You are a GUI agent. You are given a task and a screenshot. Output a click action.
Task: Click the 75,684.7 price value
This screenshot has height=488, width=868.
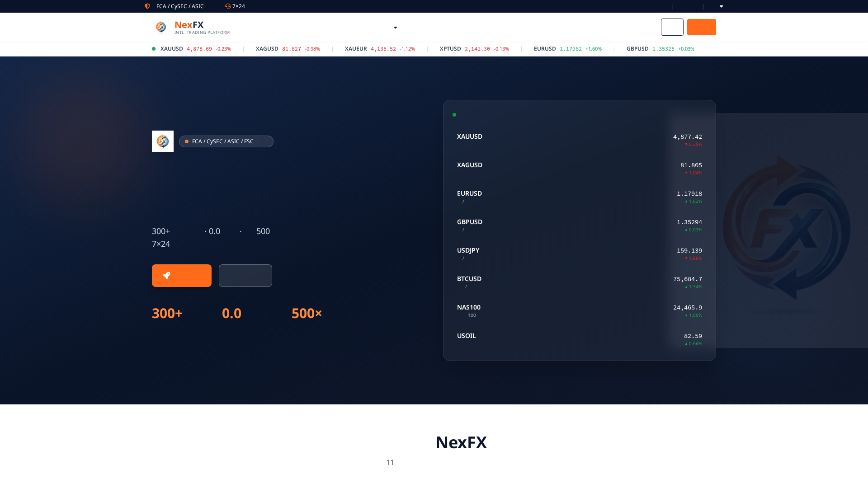pyautogui.click(x=688, y=279)
